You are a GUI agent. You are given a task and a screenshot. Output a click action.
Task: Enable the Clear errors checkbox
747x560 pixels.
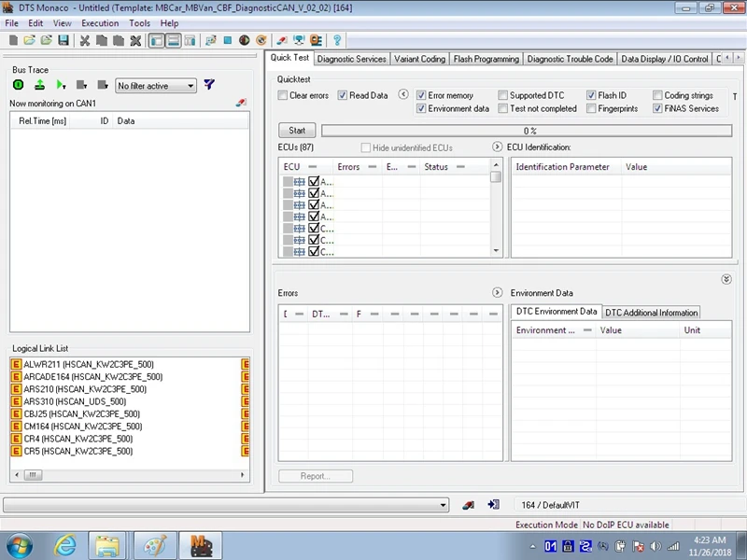click(x=283, y=95)
